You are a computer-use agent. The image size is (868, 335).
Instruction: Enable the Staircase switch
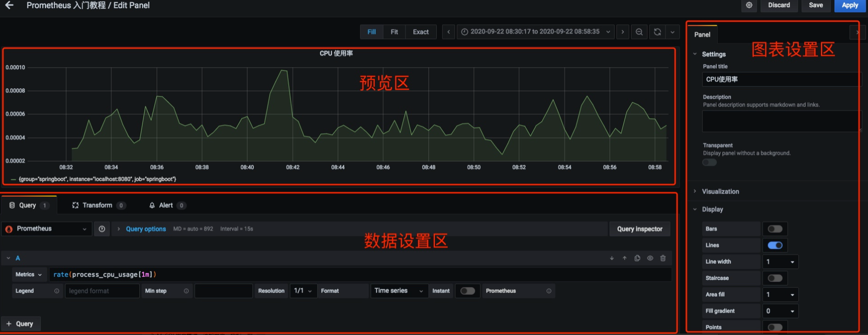(775, 278)
